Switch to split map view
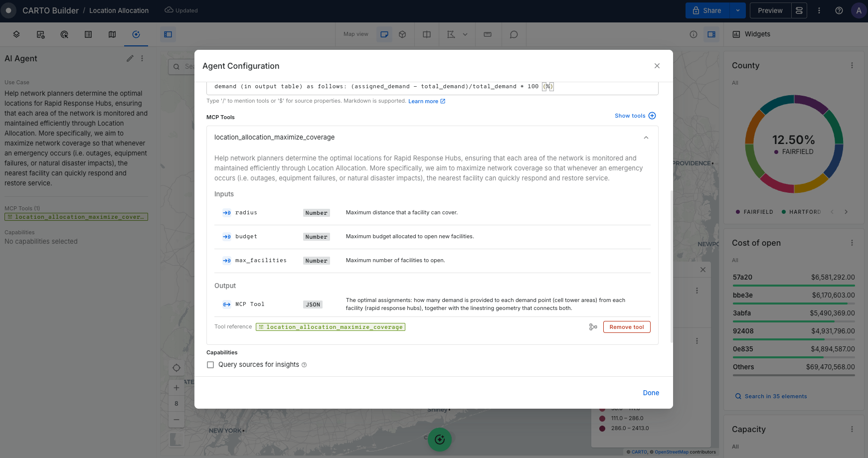The width and height of the screenshot is (868, 458). click(427, 34)
